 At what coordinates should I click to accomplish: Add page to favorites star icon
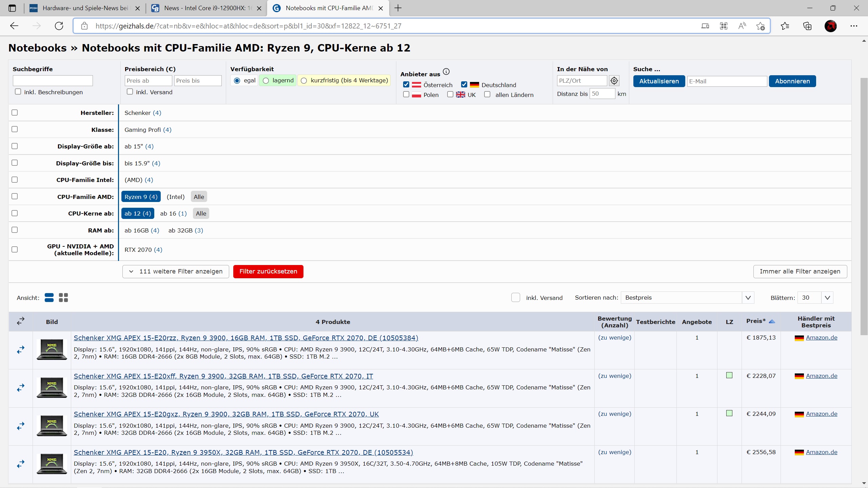[x=760, y=26]
